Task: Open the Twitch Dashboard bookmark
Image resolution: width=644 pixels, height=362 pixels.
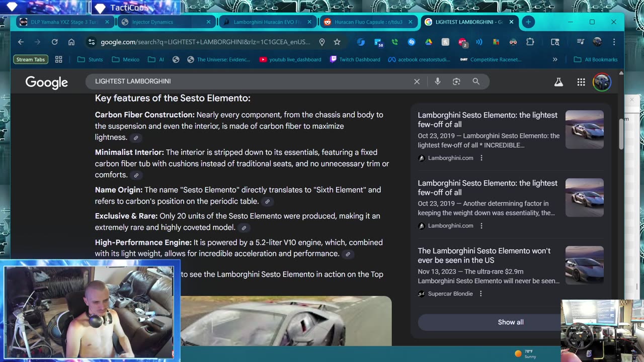Action: pos(355,59)
